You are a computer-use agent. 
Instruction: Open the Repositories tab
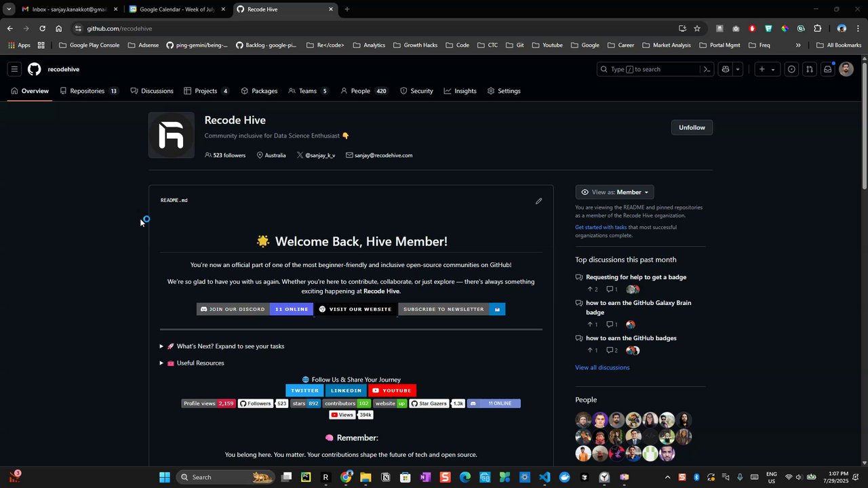click(89, 91)
